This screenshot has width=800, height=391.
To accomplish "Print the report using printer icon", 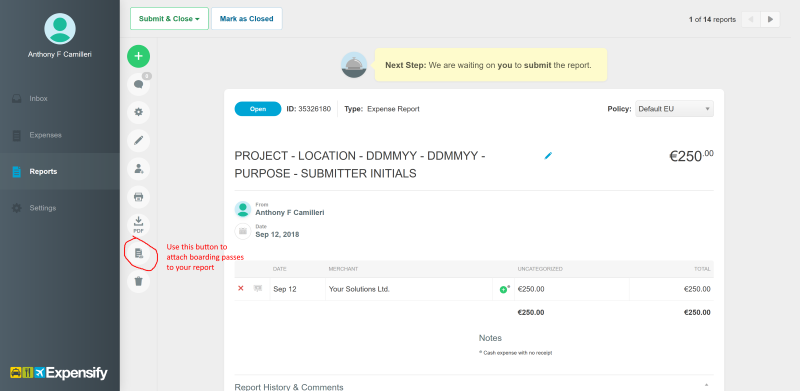I will (138, 197).
